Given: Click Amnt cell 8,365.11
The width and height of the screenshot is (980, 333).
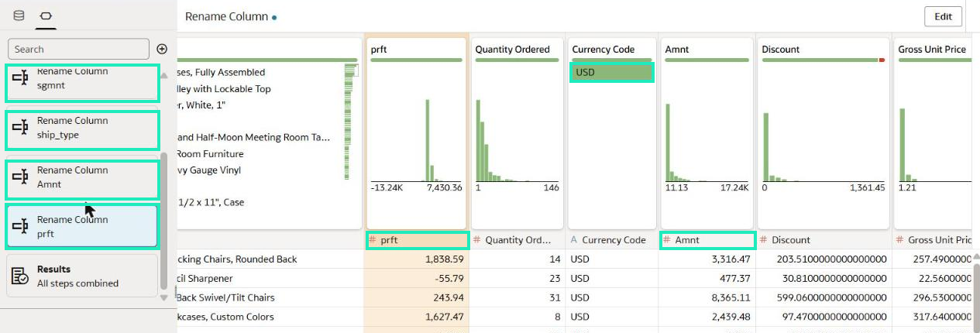Looking at the screenshot, I should click(x=706, y=298).
